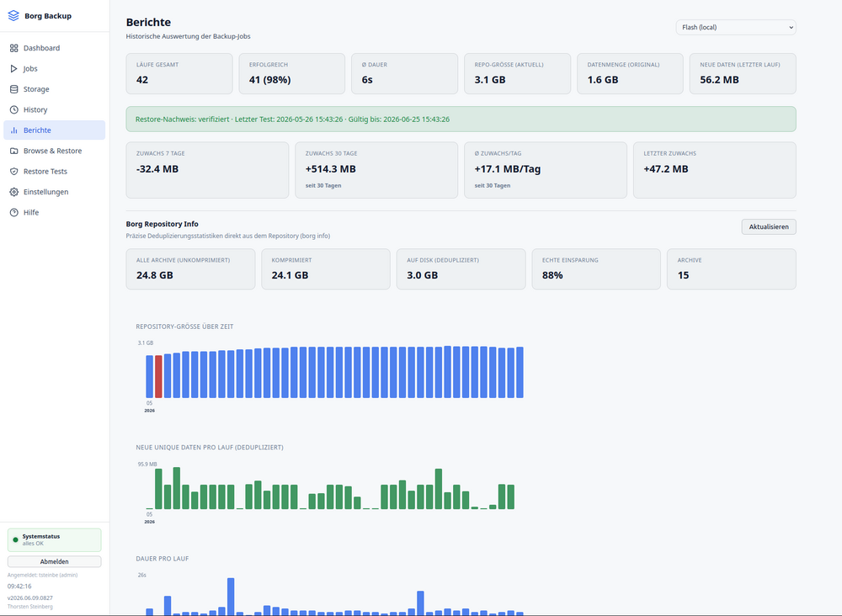Click the Aktualisieren button
842x616 pixels.
(769, 226)
